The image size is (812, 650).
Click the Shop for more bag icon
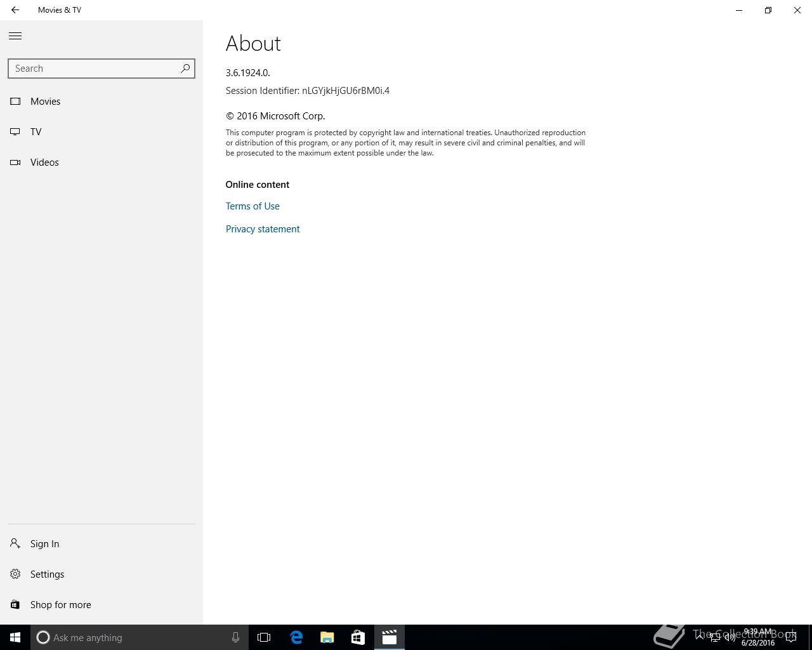[x=15, y=604]
